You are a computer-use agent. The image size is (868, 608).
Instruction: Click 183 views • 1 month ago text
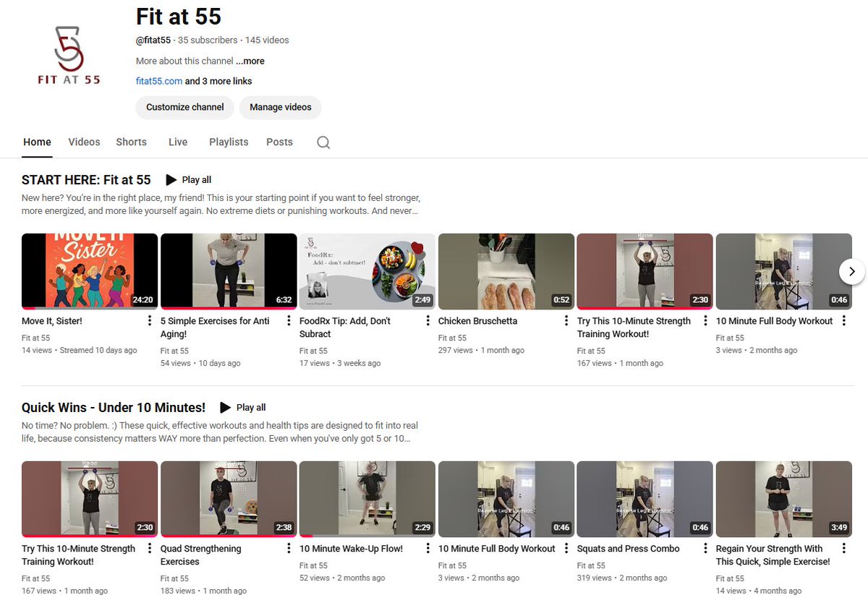(x=204, y=591)
